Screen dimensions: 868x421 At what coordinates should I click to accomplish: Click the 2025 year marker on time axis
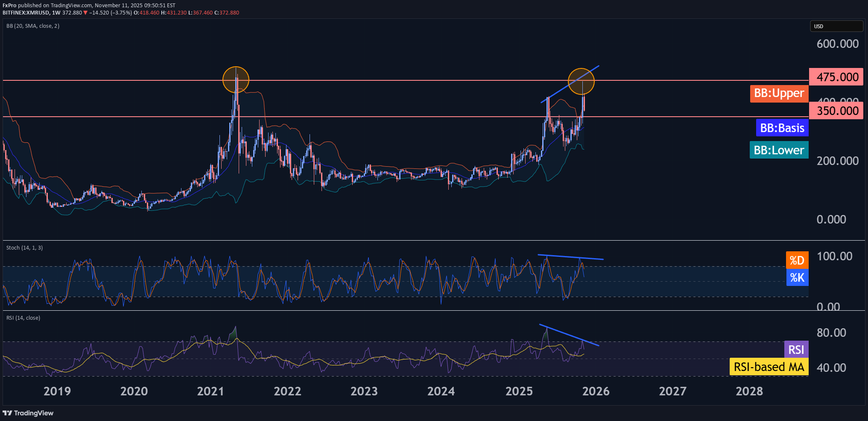519,392
